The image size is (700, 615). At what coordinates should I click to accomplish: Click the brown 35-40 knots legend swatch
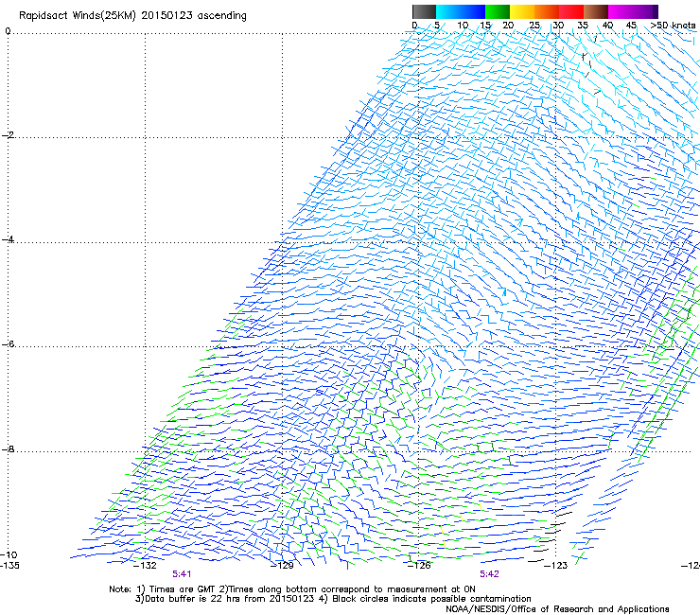[596, 11]
